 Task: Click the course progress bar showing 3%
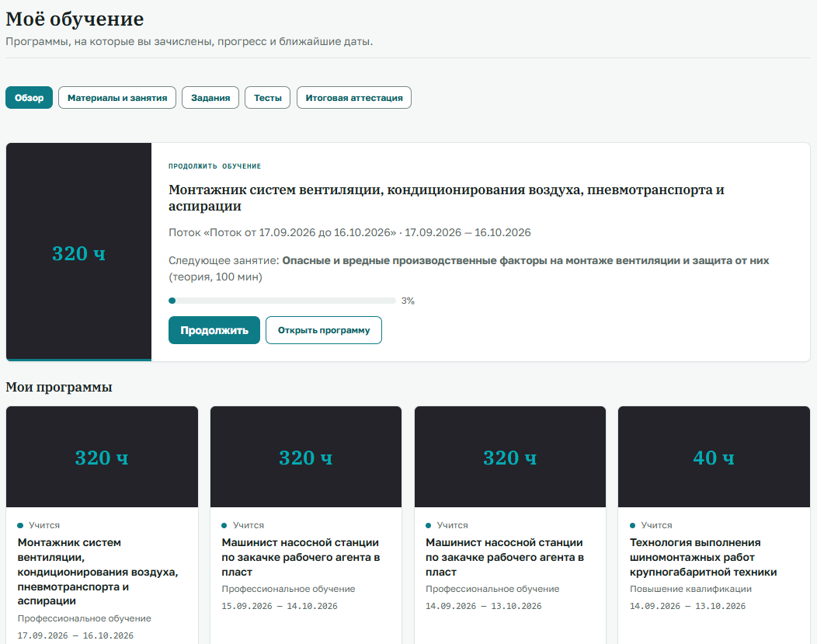283,301
